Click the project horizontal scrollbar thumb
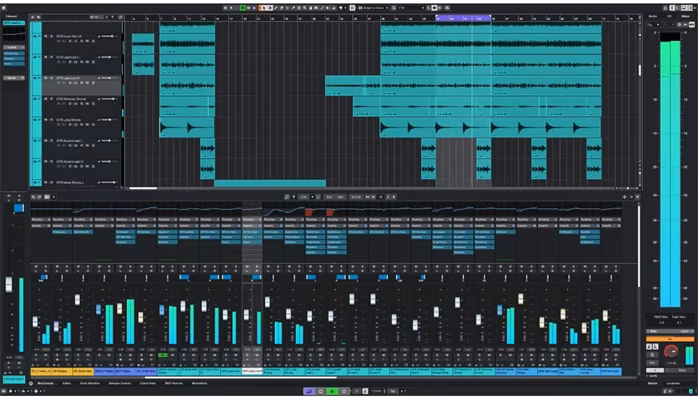698x400 pixels. click(143, 188)
